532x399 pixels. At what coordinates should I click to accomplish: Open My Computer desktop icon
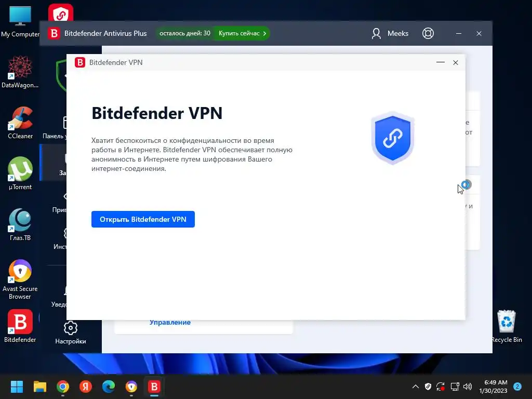click(x=20, y=21)
